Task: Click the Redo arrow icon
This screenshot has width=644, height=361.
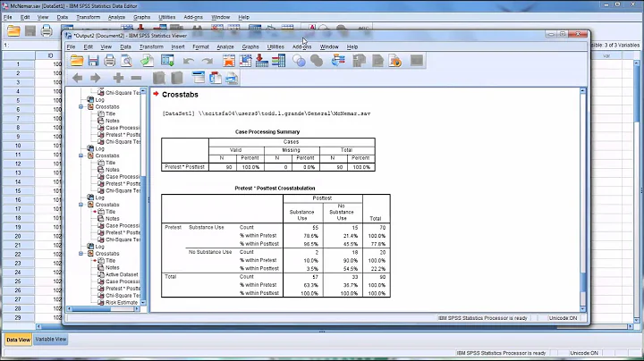Action: click(208, 61)
